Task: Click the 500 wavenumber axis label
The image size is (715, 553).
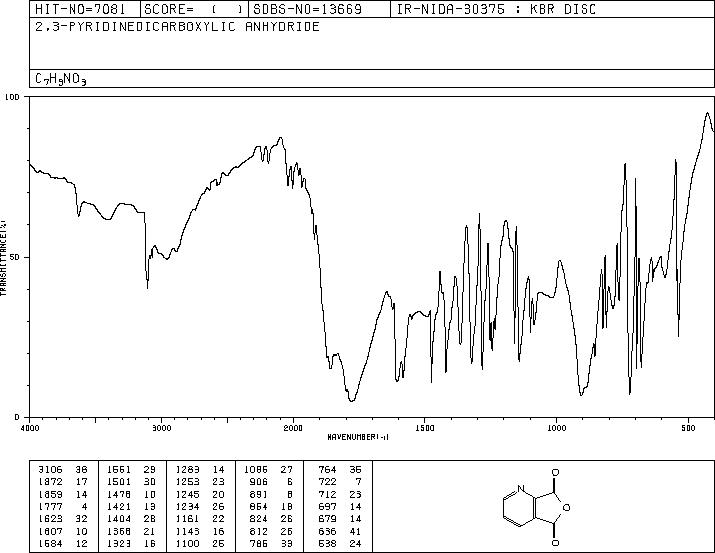Action: click(688, 428)
